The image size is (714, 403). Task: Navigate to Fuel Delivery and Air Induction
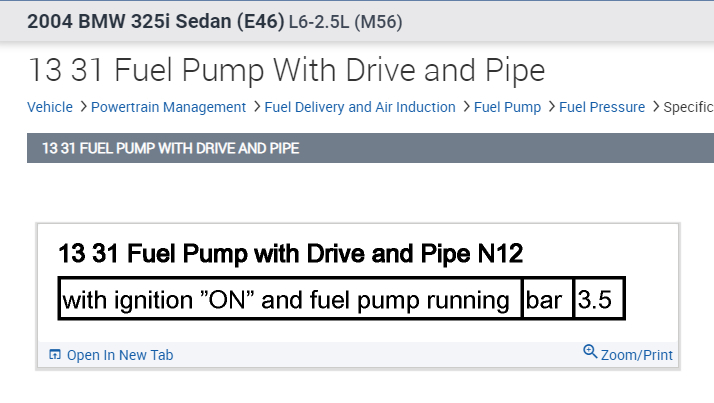pyautogui.click(x=360, y=107)
